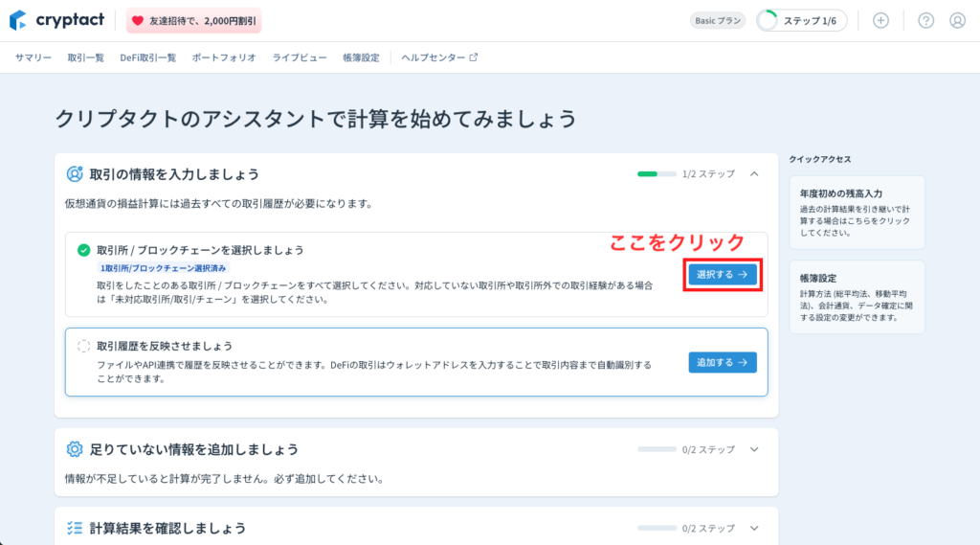
Task: Click the 取引履歴を反映させましょう heading
Action: click(x=165, y=346)
